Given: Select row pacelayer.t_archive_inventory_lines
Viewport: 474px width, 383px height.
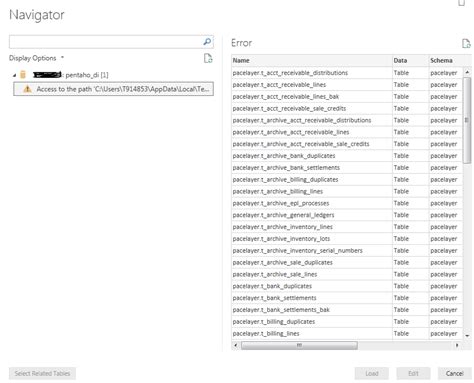Looking at the screenshot, I should tap(347, 227).
